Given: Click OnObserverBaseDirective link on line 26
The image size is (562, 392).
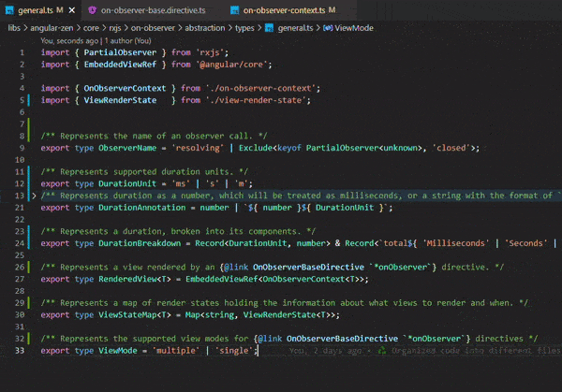Looking at the screenshot, I should [x=308, y=267].
